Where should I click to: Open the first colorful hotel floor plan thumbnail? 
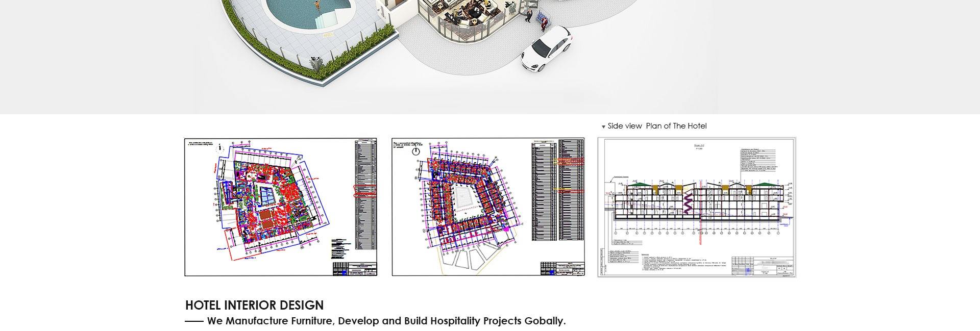point(281,207)
